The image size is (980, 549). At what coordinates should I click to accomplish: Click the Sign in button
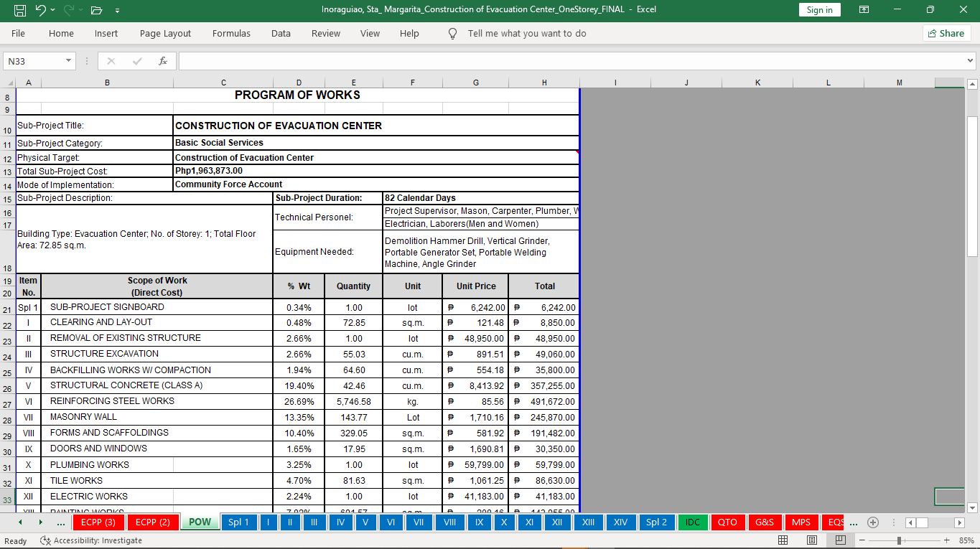819,10
